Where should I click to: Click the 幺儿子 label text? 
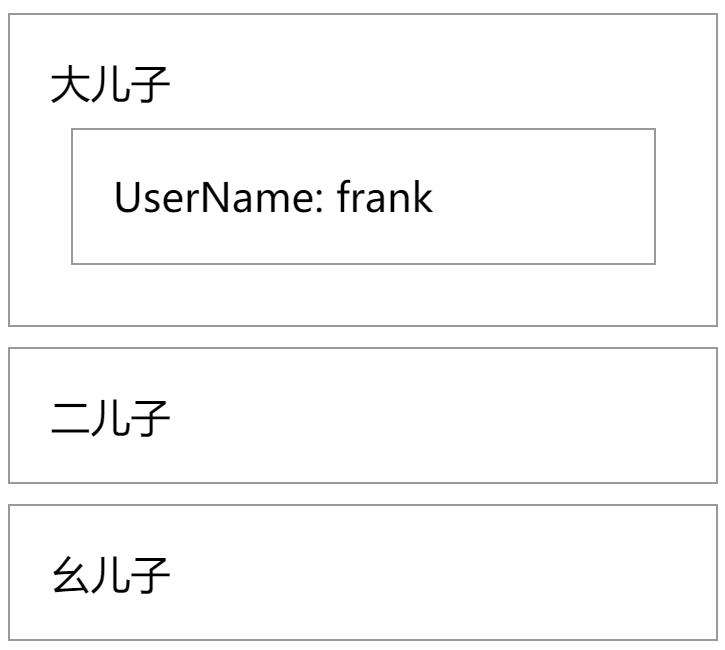click(x=110, y=575)
